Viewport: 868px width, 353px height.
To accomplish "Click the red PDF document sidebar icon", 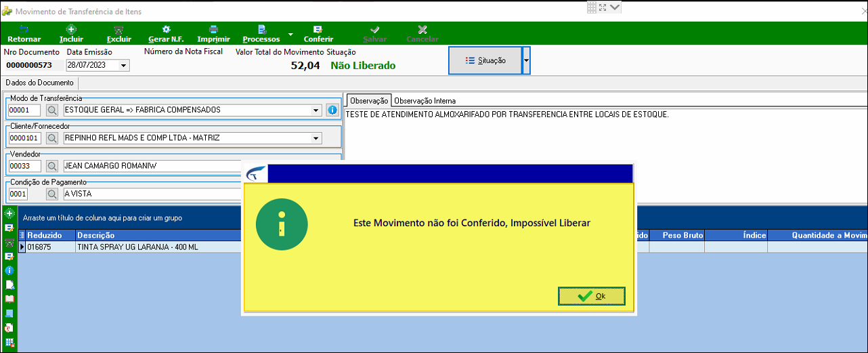I will pyautogui.click(x=9, y=327).
